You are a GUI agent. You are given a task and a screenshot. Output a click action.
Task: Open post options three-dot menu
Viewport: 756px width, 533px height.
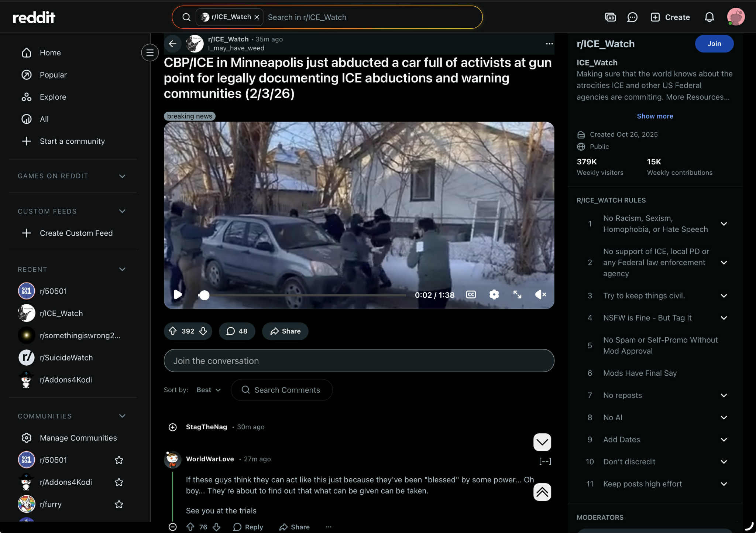(x=549, y=44)
